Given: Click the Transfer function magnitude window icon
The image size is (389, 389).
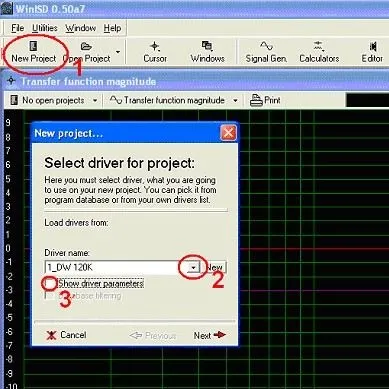Looking at the screenshot, I should pos(12,81).
